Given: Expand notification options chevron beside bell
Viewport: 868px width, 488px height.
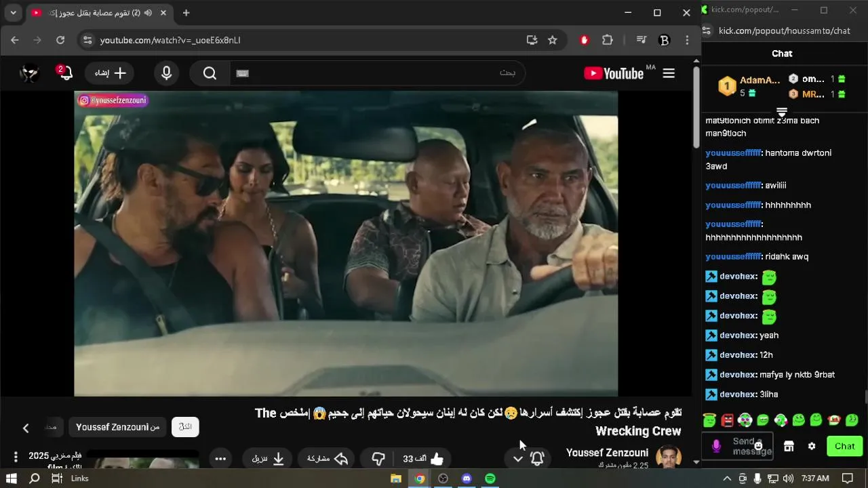Looking at the screenshot, I should click(518, 459).
